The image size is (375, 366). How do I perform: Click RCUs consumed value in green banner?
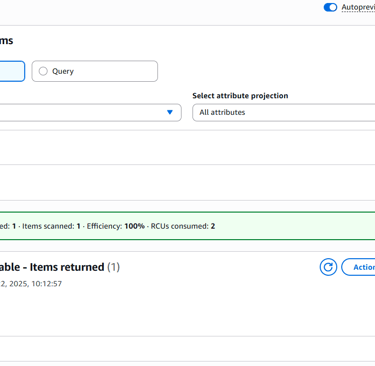tap(213, 226)
